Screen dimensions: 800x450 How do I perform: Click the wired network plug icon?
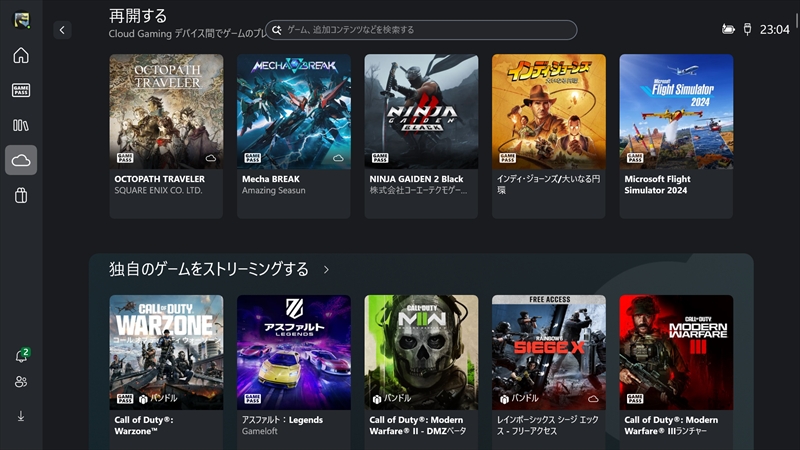click(x=747, y=30)
